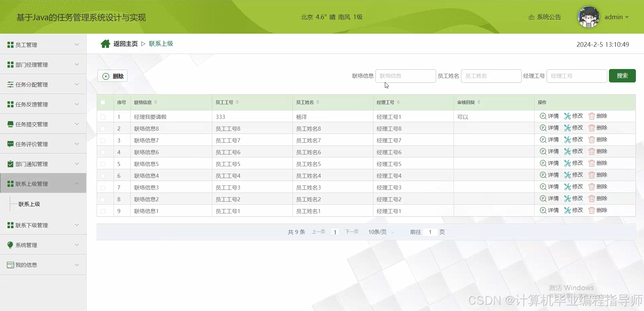The width and height of the screenshot is (644, 311).
Task: Click the 任务分配管理 sliders icon
Action: (x=10, y=84)
